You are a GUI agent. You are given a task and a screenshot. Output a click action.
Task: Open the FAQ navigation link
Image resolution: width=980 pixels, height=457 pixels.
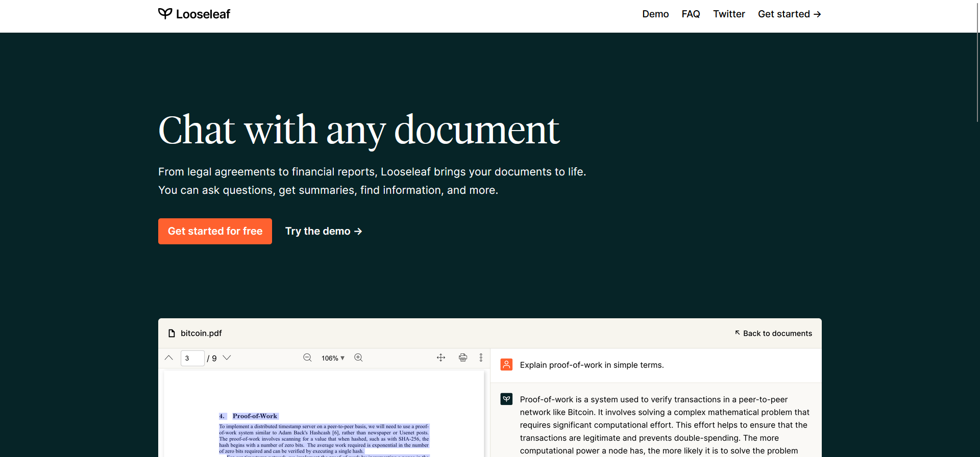coord(691,14)
